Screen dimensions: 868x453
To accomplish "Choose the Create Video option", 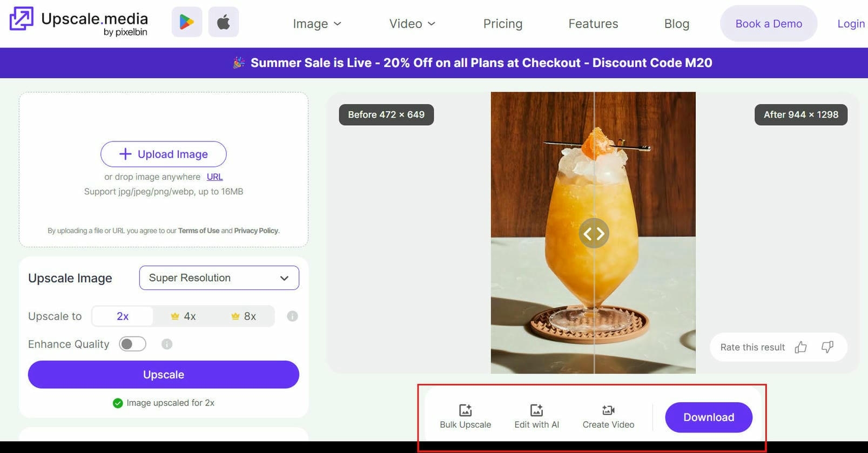I will 608,416.
